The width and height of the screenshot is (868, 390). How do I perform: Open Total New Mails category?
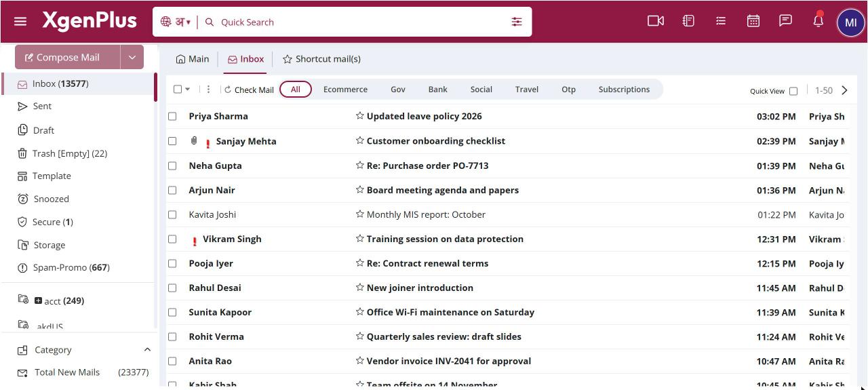coord(83,372)
